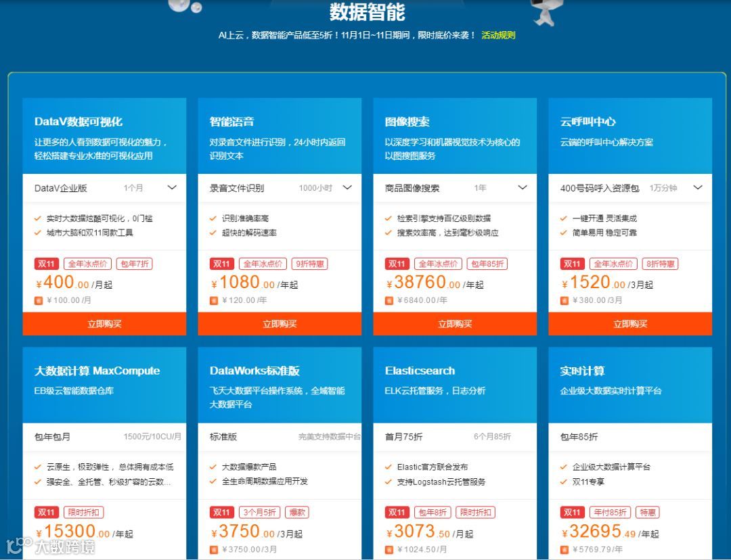Buy 图像搜索 with 立即购买
This screenshot has width=731, height=560.
click(x=455, y=324)
